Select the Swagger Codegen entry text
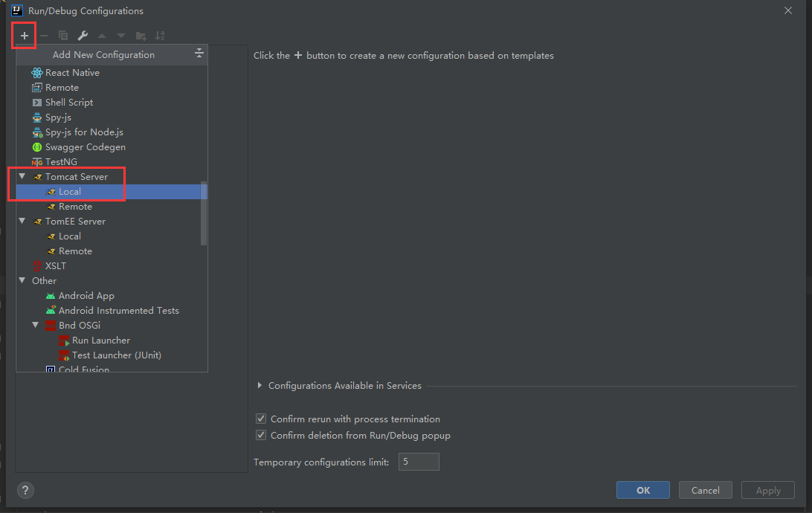This screenshot has width=812, height=513. coord(86,147)
